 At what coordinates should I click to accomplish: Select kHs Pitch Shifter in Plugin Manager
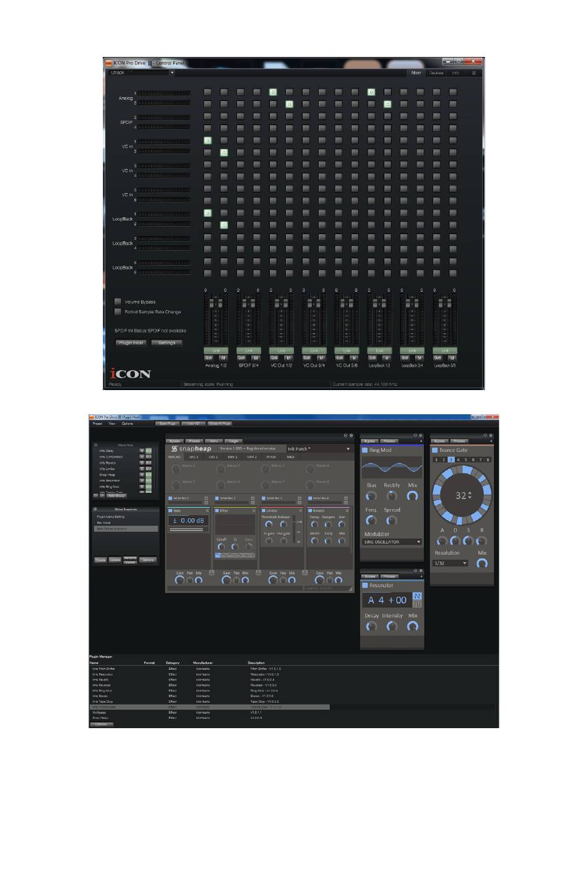(x=104, y=669)
